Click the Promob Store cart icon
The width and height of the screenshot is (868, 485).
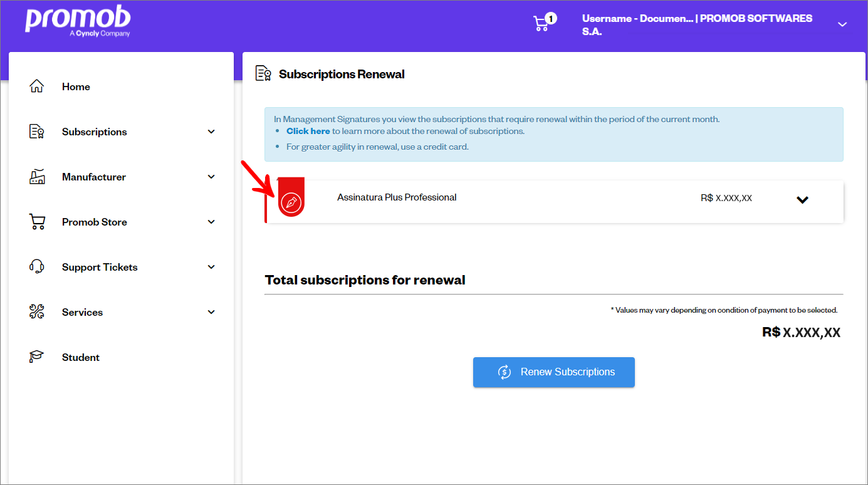[x=37, y=222]
